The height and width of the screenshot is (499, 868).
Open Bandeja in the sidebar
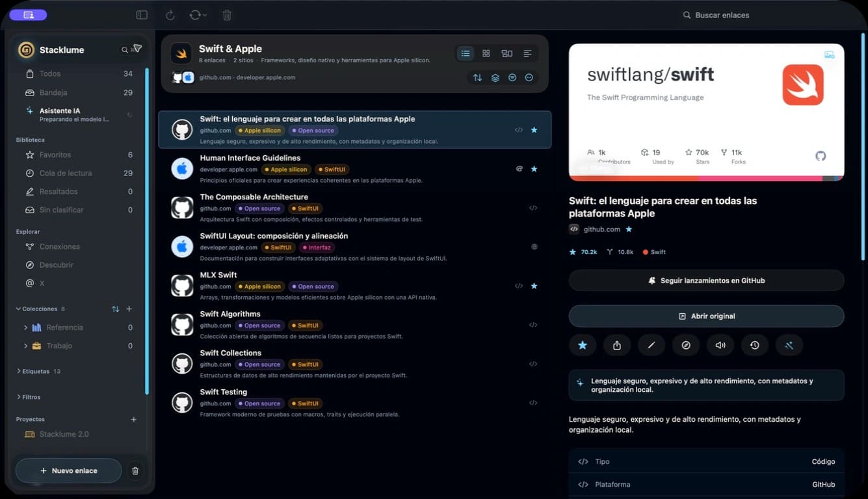coord(79,92)
